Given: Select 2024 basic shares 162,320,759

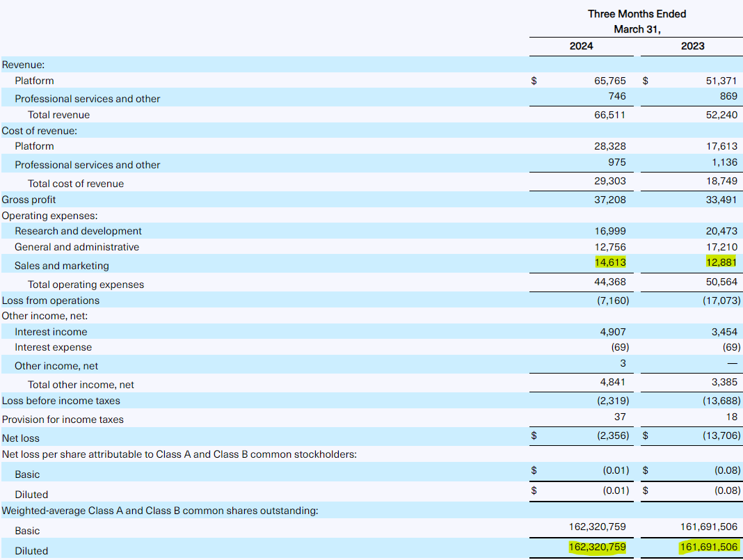Looking at the screenshot, I should tap(597, 527).
